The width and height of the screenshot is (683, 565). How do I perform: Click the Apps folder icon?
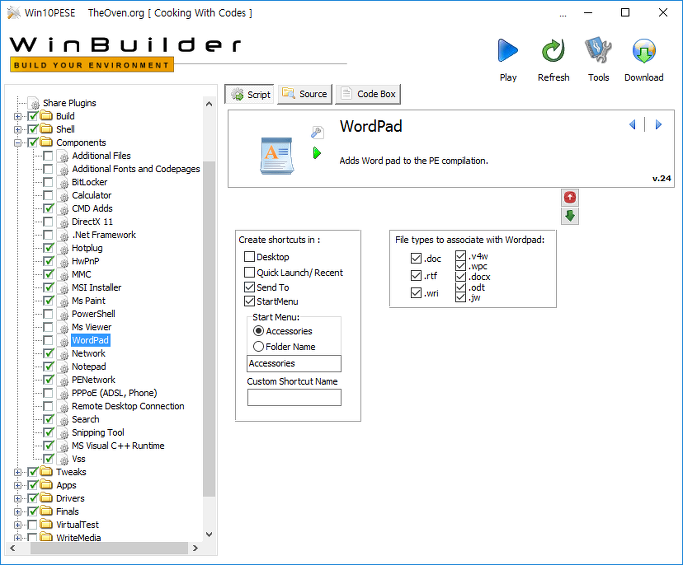click(46, 484)
